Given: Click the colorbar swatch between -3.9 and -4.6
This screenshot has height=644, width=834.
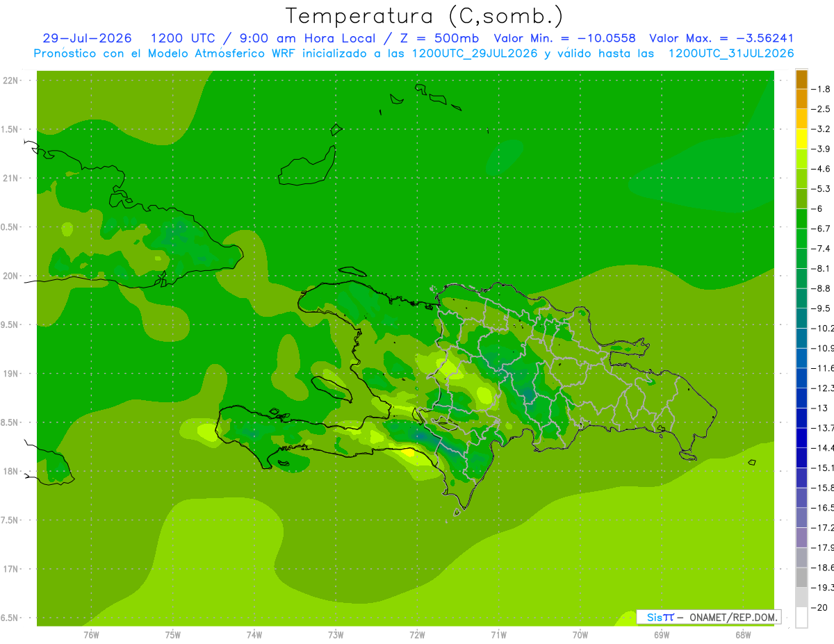Looking at the screenshot, I should pos(801,159).
